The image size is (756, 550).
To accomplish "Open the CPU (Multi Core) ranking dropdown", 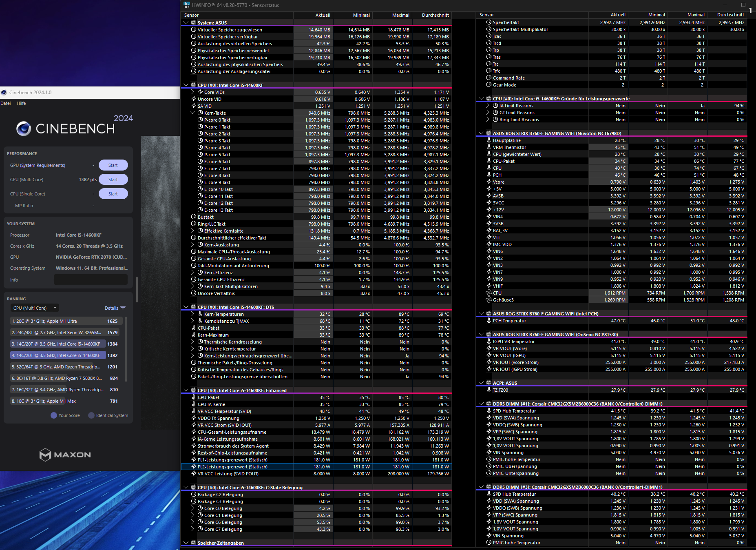I will pos(35,308).
